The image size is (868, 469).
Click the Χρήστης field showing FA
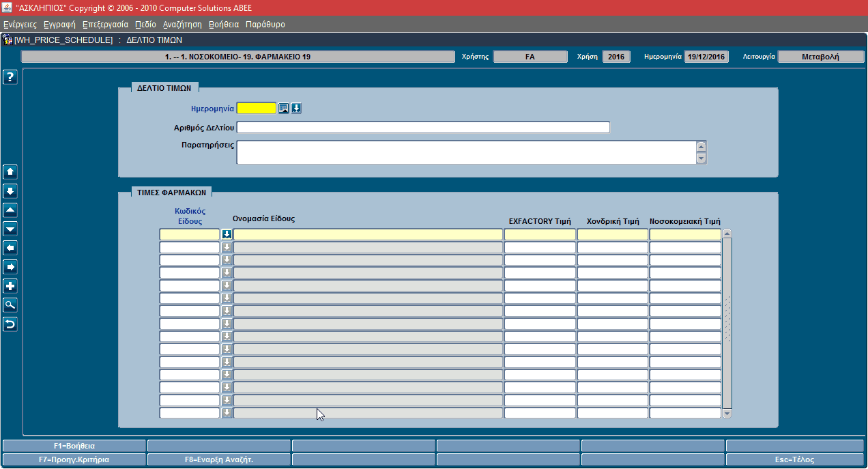[x=530, y=57]
